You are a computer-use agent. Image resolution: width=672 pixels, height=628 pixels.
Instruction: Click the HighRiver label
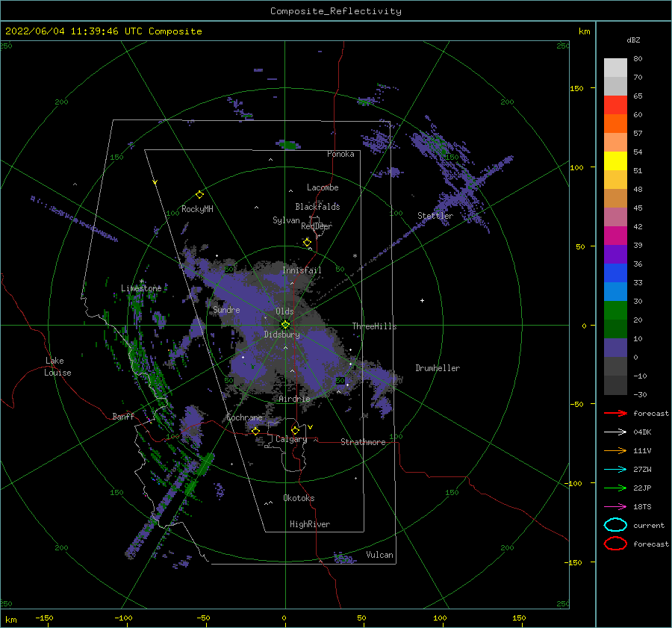click(310, 524)
